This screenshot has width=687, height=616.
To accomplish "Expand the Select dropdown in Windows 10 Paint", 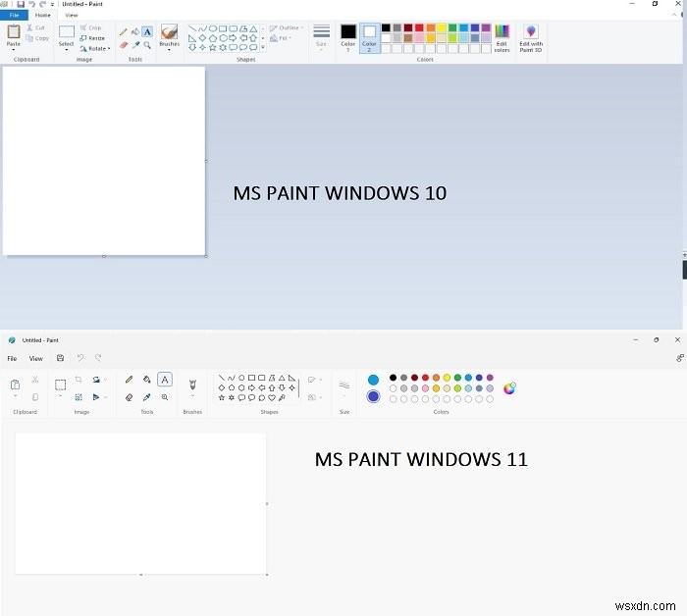I will tap(66, 50).
